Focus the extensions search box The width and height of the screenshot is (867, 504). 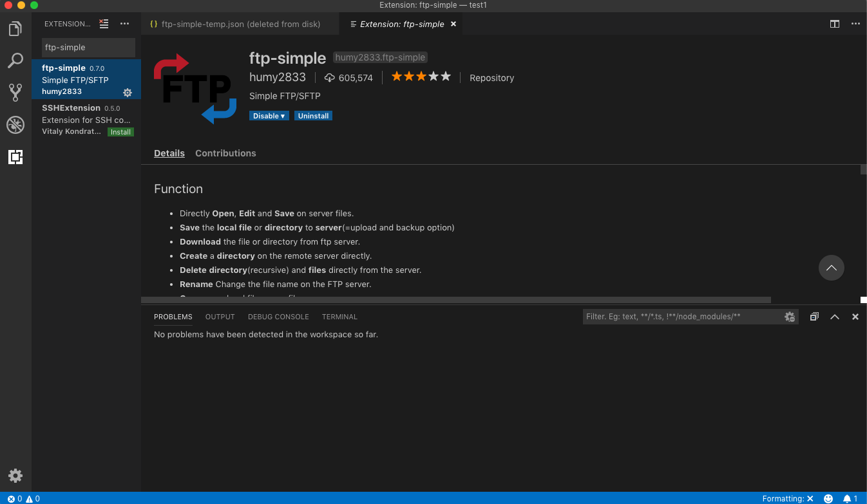(x=89, y=47)
